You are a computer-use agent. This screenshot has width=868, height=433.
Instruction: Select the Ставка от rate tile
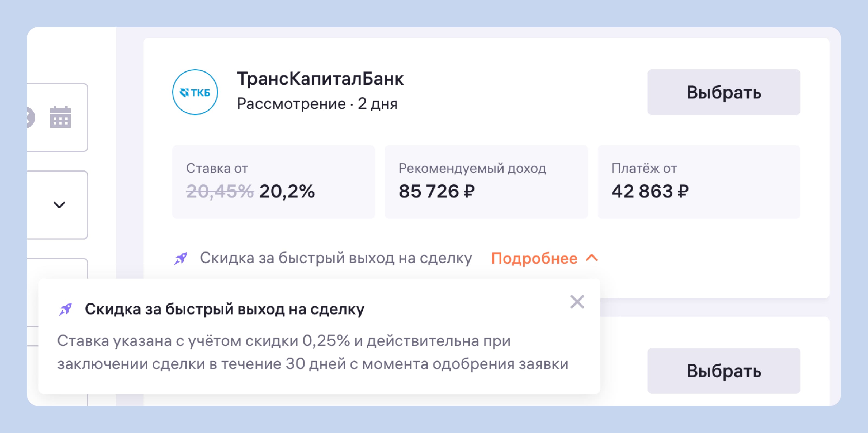274,182
